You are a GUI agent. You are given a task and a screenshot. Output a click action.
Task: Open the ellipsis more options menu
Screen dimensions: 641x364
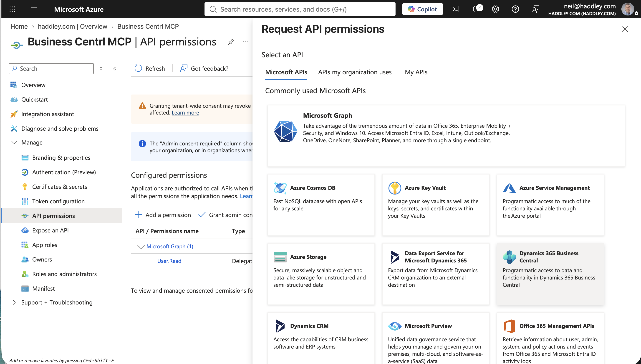point(246,42)
